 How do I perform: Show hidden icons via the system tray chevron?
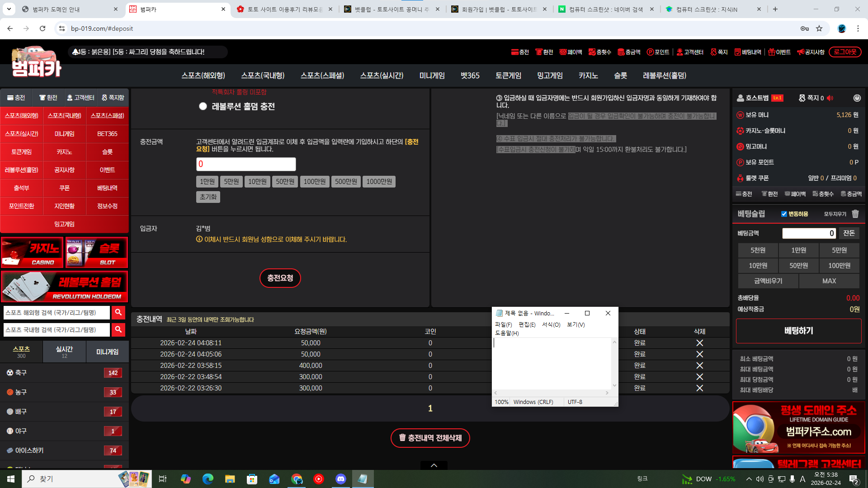[x=748, y=479]
